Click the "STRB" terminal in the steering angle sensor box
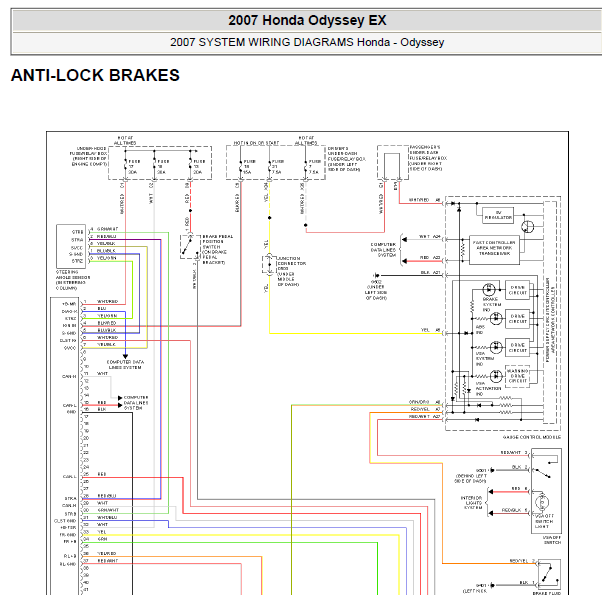 77,232
